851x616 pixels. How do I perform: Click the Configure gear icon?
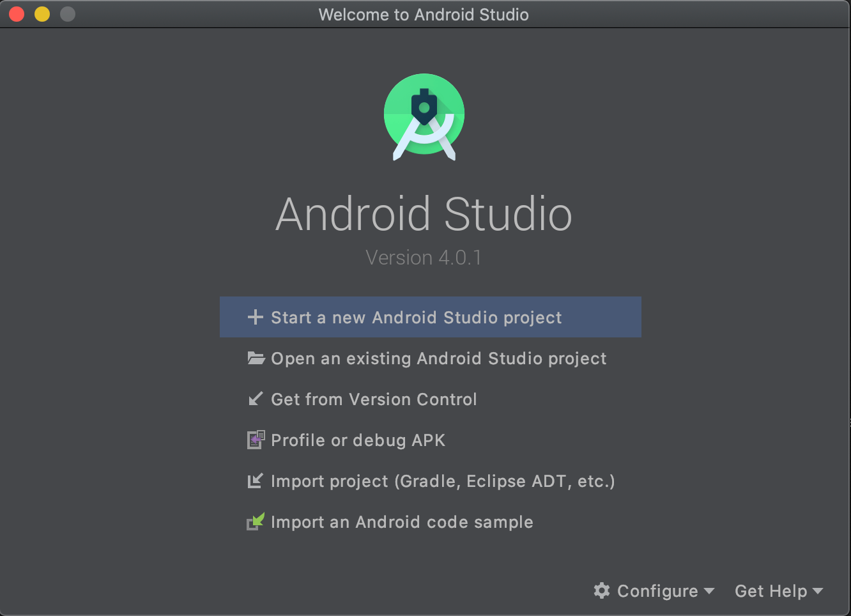(x=602, y=590)
